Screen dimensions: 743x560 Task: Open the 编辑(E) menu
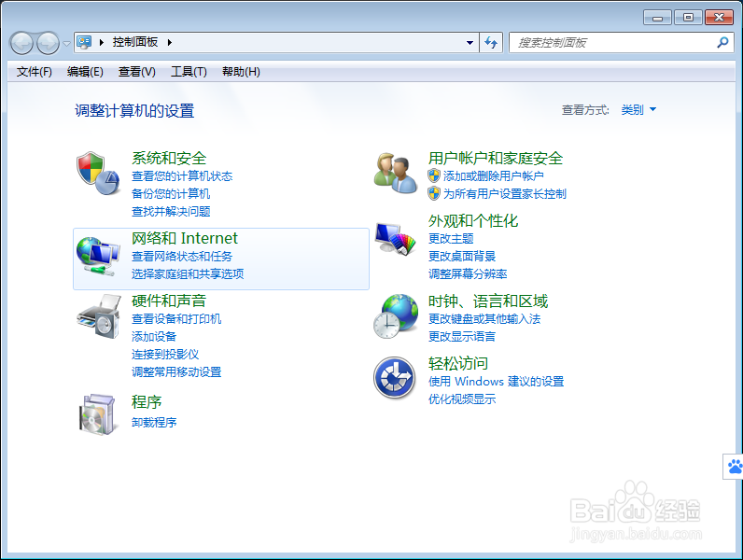(x=85, y=72)
